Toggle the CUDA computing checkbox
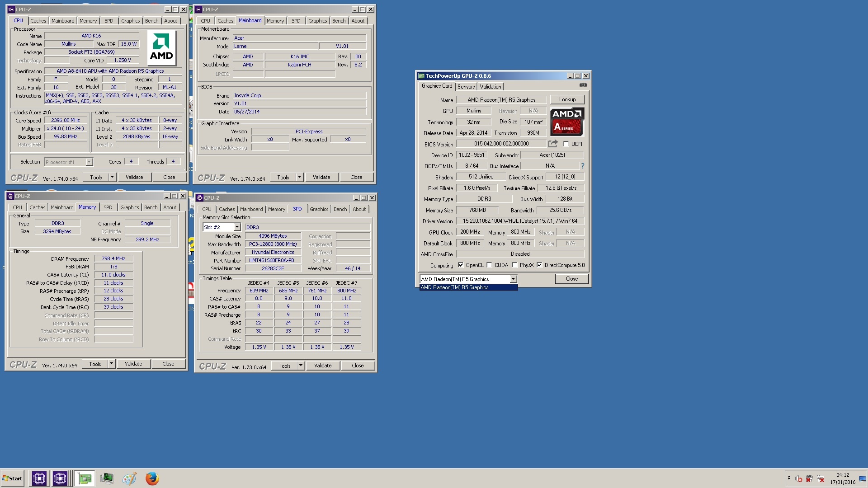This screenshot has height=488, width=868. [489, 265]
